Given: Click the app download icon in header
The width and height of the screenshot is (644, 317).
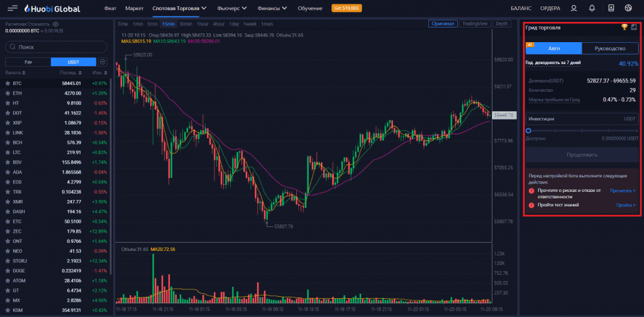Looking at the screenshot, I should 611,8.
